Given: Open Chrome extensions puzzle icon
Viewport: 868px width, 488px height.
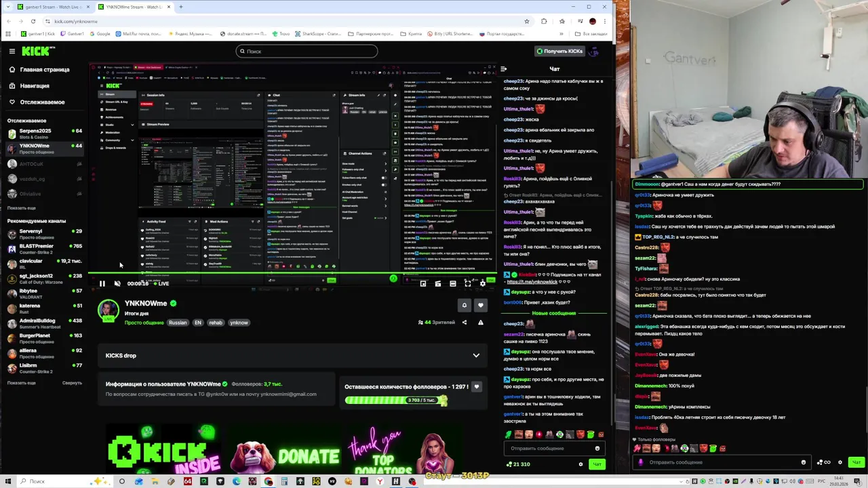Looking at the screenshot, I should point(544,21).
